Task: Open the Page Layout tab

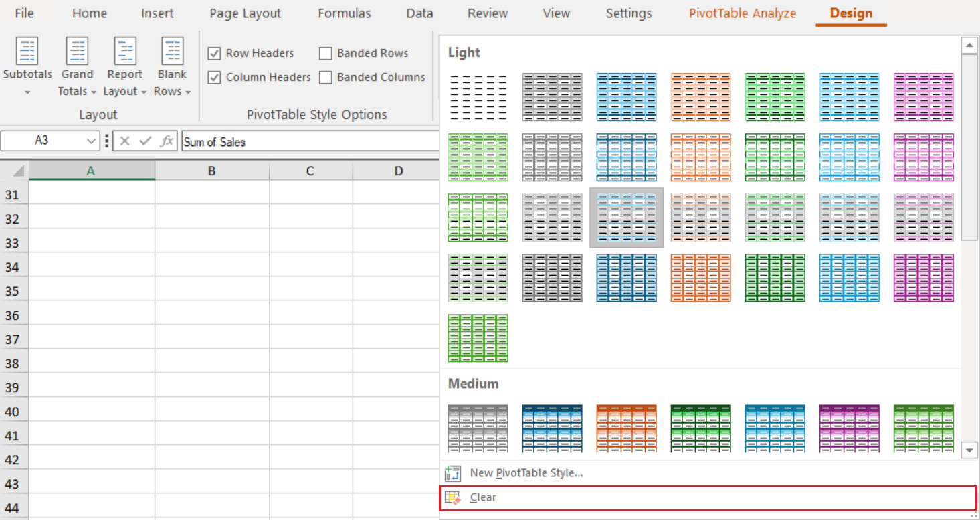Action: click(x=246, y=13)
